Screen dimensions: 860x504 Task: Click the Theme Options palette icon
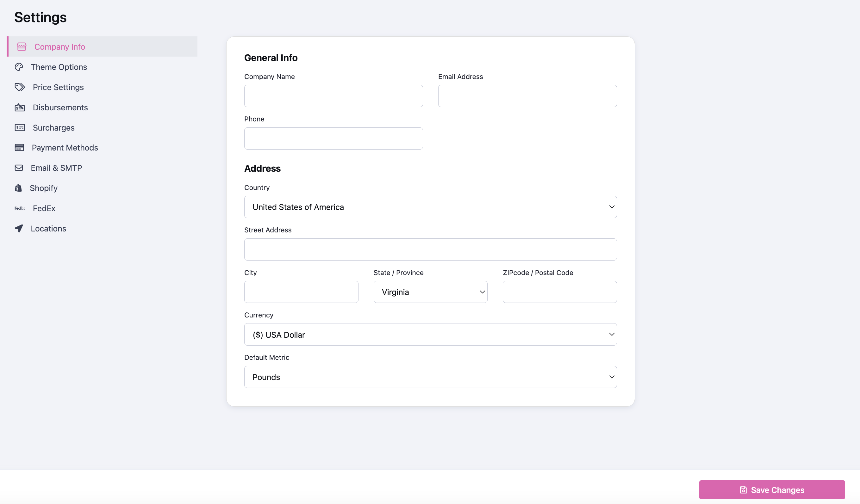point(19,67)
